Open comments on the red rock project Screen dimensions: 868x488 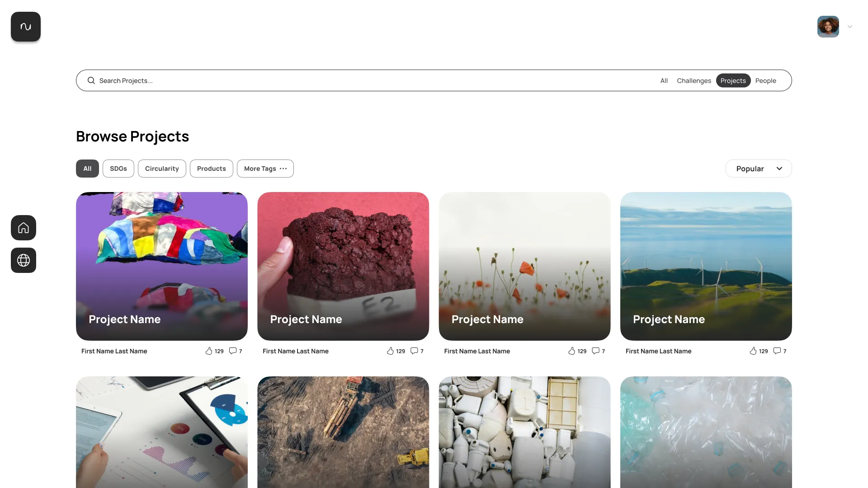[414, 351]
